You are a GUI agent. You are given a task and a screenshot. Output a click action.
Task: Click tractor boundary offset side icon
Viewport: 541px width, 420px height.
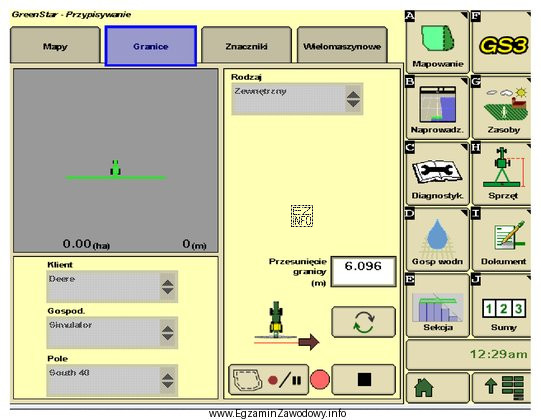(286, 325)
